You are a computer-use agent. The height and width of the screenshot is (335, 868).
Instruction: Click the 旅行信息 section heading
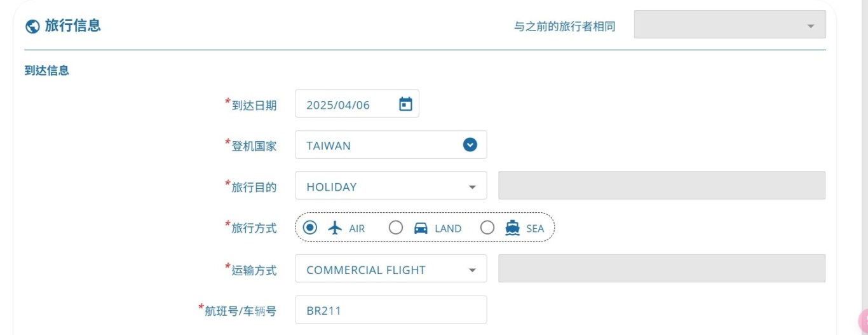click(72, 26)
